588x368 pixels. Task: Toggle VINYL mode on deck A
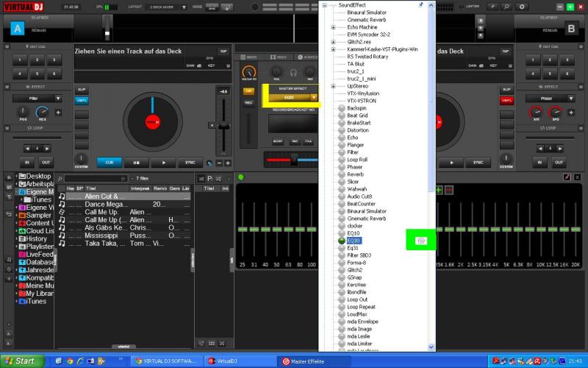pos(81,99)
